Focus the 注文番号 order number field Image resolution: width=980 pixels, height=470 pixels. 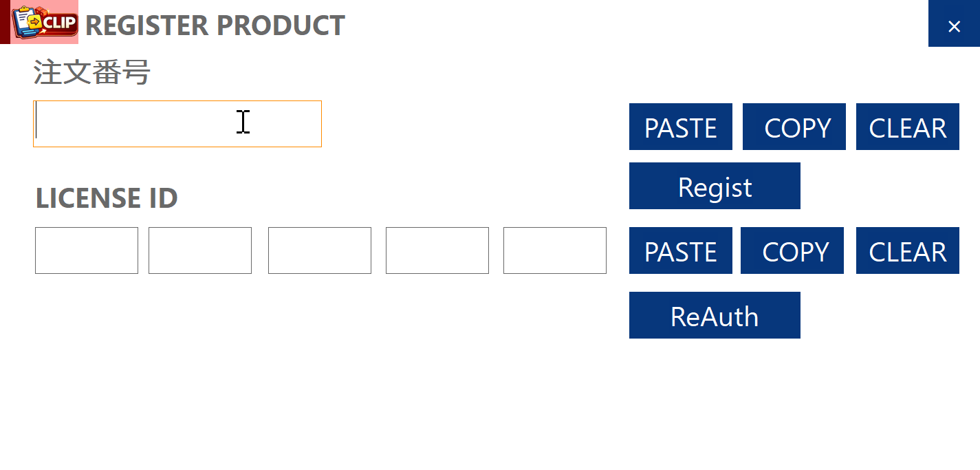(177, 124)
